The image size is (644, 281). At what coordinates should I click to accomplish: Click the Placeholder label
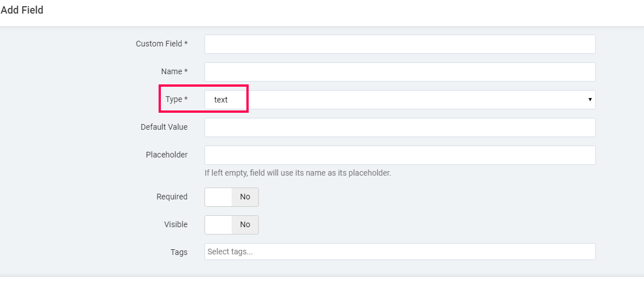click(x=167, y=155)
